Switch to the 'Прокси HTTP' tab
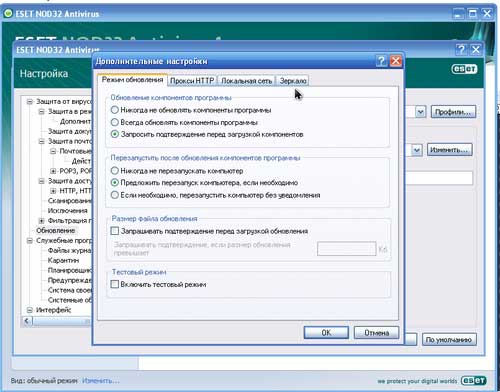 [x=192, y=81]
